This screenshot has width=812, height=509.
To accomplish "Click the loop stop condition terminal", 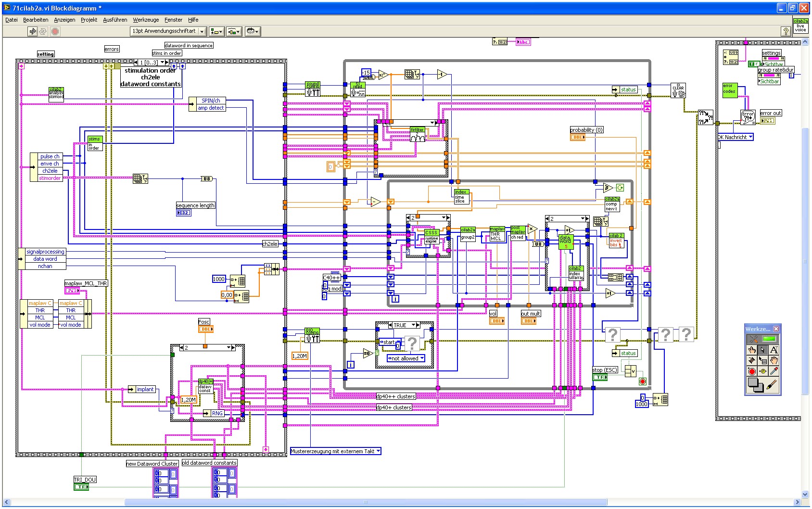I will pyautogui.click(x=642, y=382).
